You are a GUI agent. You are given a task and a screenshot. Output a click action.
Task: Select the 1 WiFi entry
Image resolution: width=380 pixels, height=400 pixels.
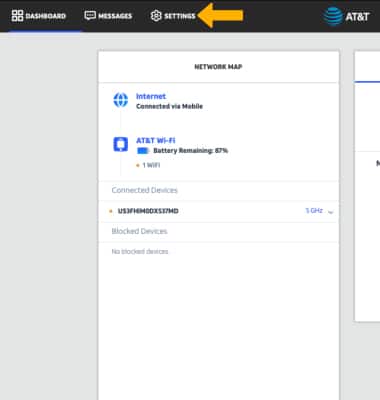(148, 165)
